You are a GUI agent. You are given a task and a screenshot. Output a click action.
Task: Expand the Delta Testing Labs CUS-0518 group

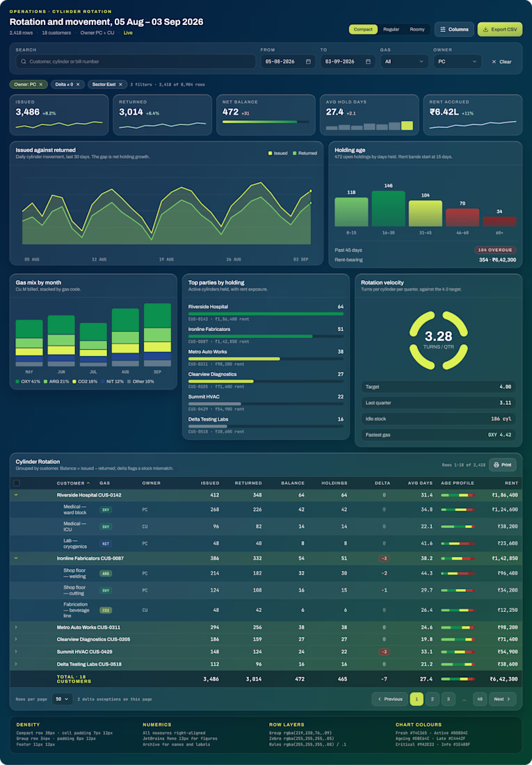point(16,664)
